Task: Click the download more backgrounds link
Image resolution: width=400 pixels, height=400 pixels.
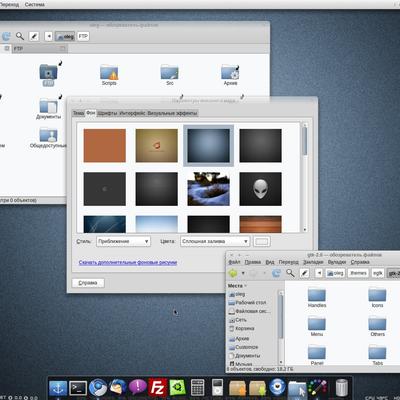Action: (128, 262)
